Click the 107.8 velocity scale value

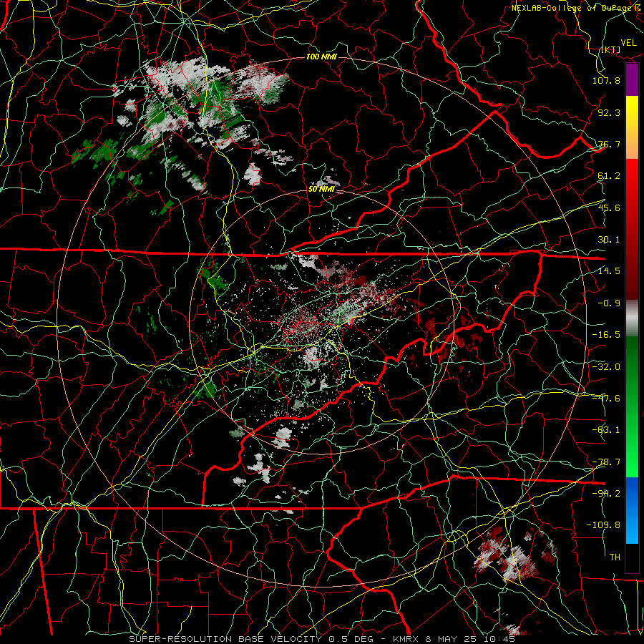coord(606,80)
